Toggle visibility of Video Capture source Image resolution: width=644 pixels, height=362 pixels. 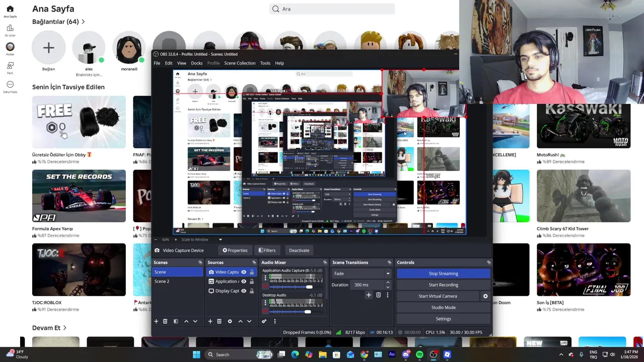(244, 272)
